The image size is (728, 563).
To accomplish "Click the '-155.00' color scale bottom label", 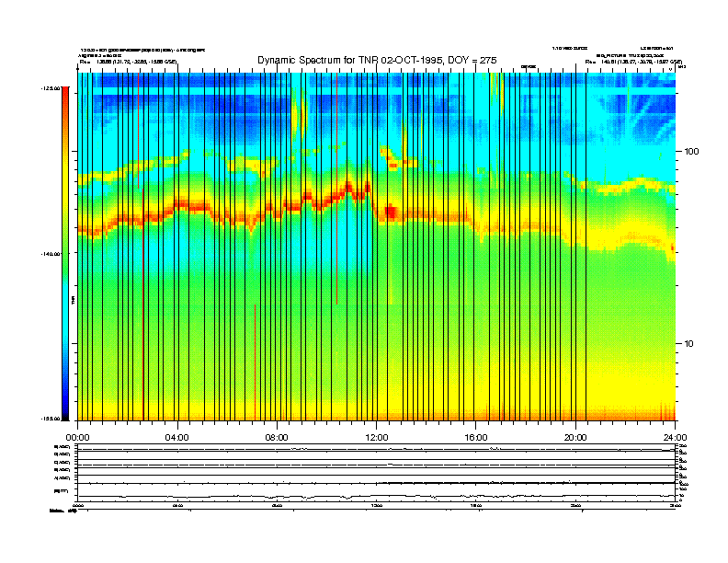I will coord(51,419).
